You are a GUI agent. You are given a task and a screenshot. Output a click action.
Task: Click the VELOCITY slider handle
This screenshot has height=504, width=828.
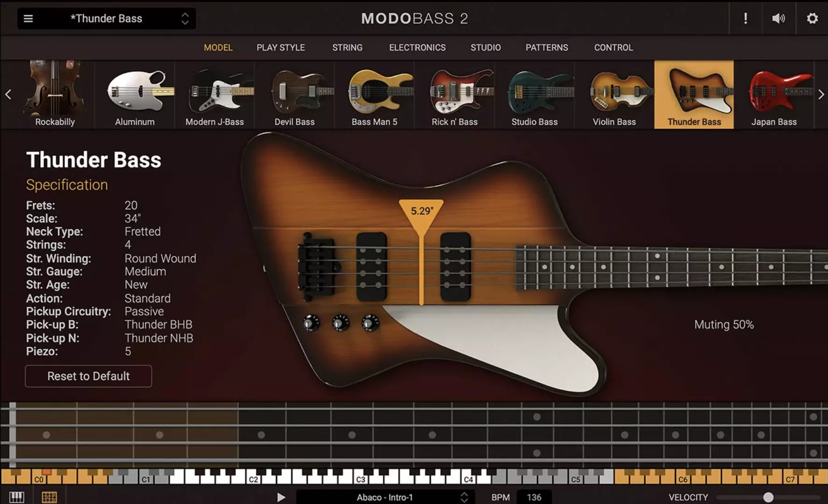tap(768, 497)
